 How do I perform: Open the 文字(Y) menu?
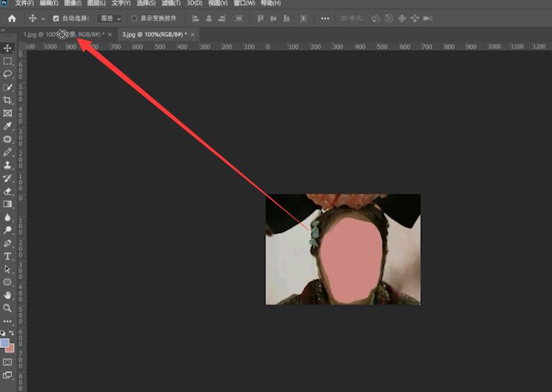(121, 3)
